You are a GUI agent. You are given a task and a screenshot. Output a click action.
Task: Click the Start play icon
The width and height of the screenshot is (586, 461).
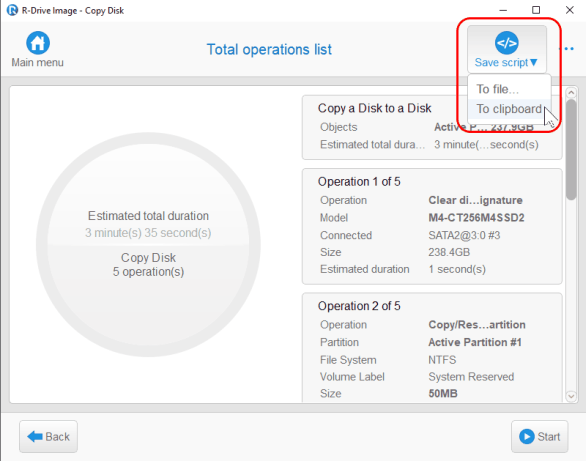(527, 436)
